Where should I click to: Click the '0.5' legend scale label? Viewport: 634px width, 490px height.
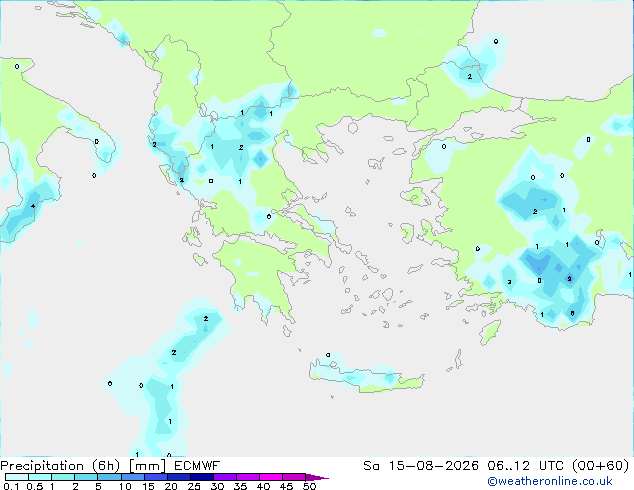click(x=35, y=486)
